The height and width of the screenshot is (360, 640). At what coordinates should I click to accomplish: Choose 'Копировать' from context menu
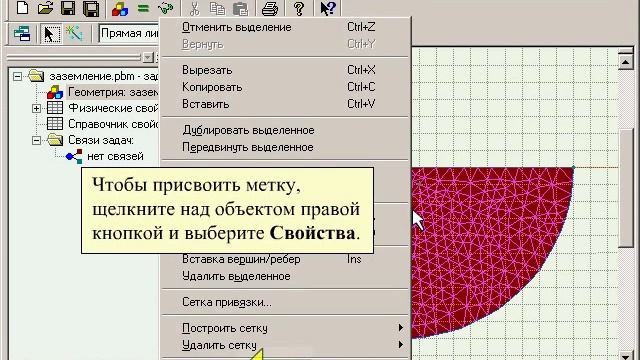pyautogui.click(x=285, y=87)
